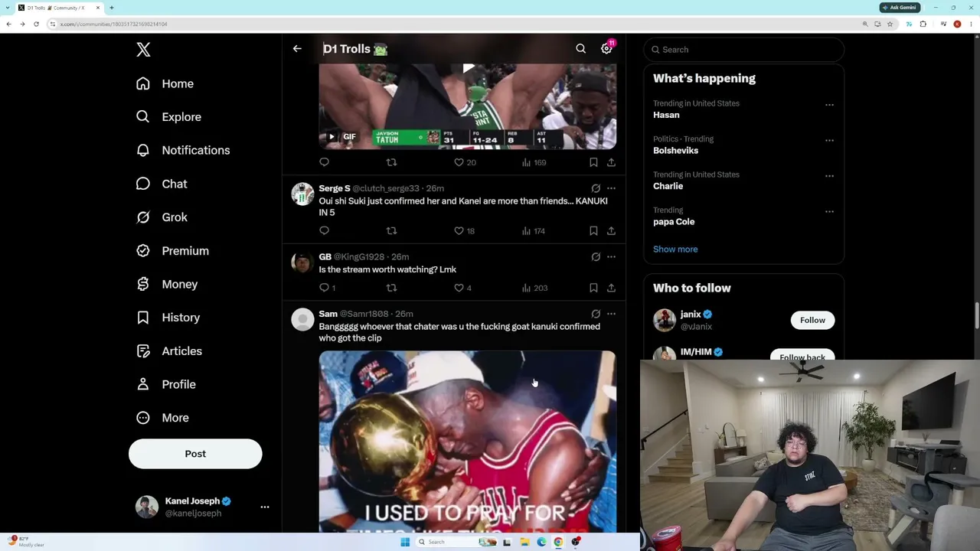980x551 pixels.
Task: Open Grok actions on Sam's post
Action: (596, 314)
